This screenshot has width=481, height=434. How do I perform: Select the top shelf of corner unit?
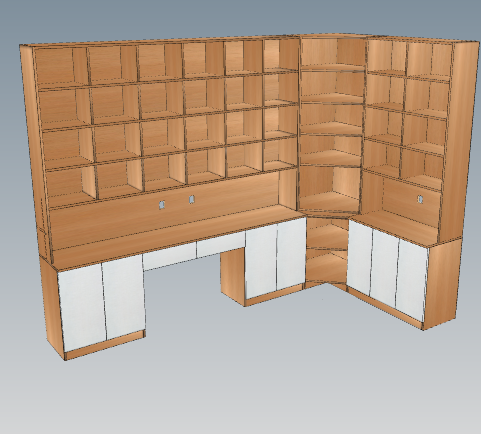(333, 68)
